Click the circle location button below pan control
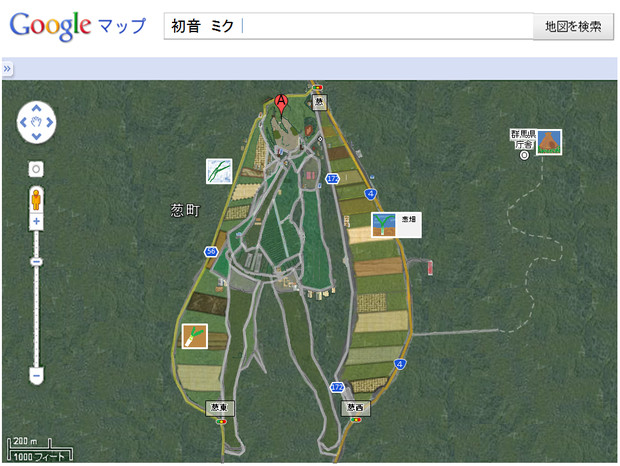The image size is (620, 466). 36,169
